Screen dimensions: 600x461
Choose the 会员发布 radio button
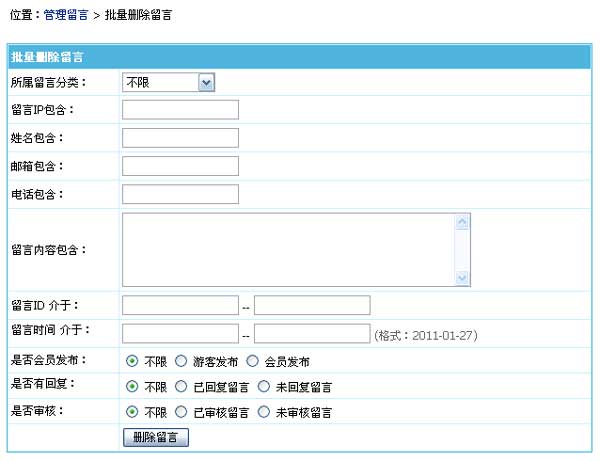pos(252,361)
